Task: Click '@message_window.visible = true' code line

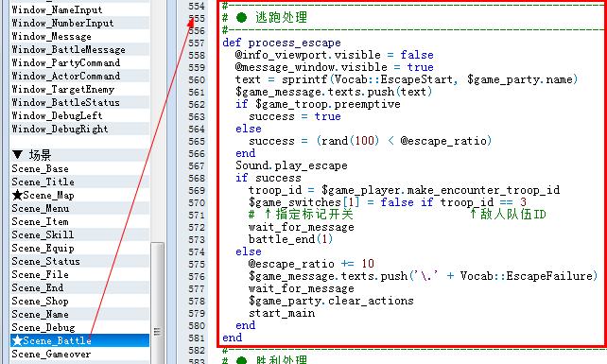Action: pos(335,67)
